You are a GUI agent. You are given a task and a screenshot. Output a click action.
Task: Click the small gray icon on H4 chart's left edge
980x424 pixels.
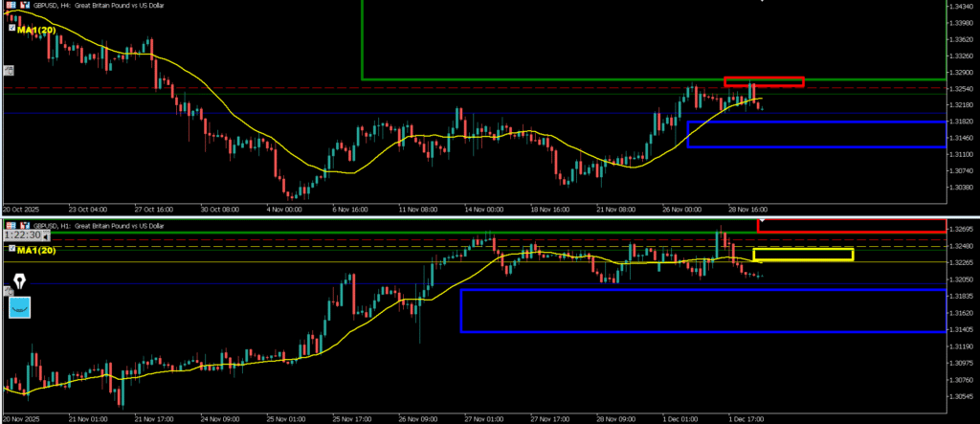point(9,70)
